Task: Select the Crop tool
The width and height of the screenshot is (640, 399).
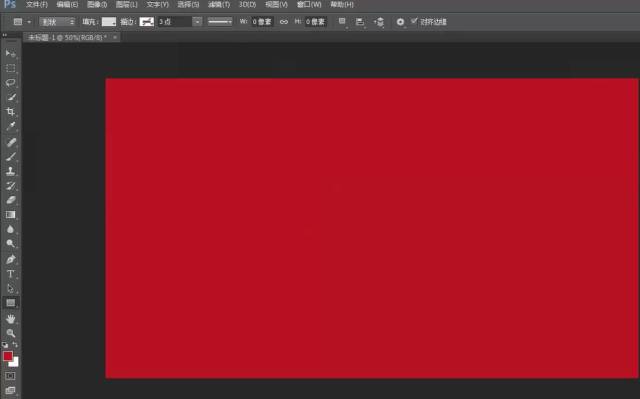Action: [x=11, y=111]
